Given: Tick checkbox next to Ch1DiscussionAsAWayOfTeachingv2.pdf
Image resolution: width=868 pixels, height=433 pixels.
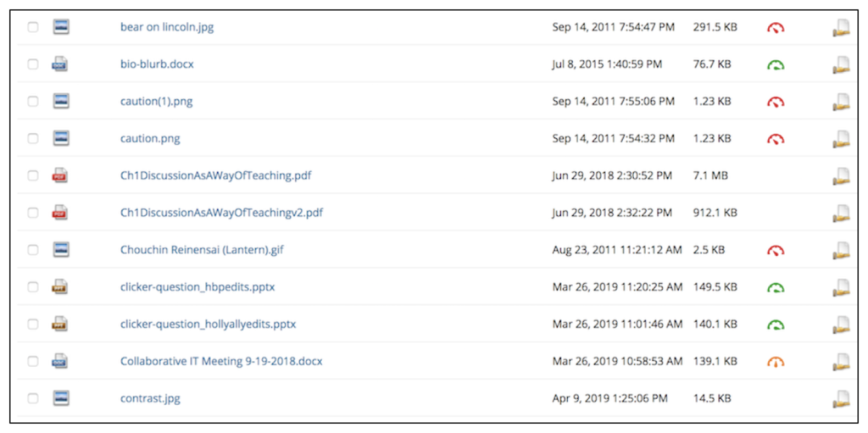Looking at the screenshot, I should (33, 213).
